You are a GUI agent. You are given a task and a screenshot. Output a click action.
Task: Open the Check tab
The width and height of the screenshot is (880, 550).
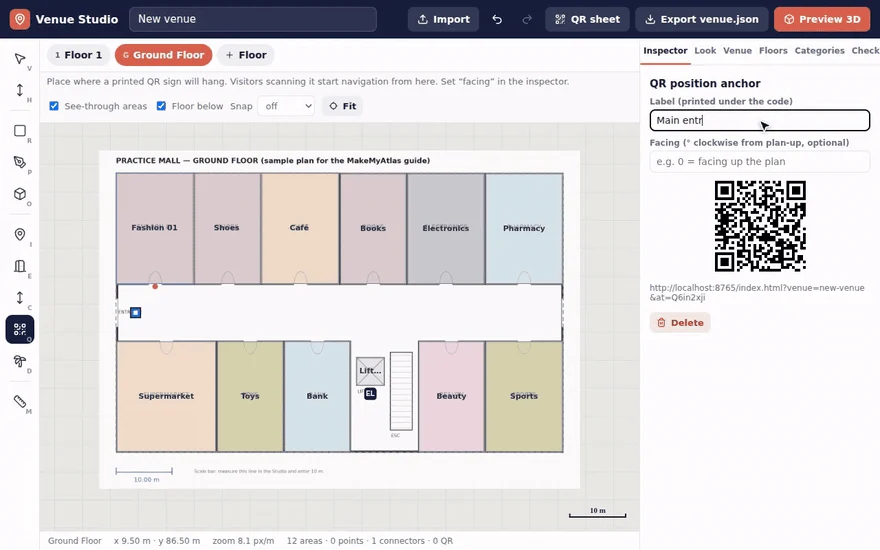865,51
